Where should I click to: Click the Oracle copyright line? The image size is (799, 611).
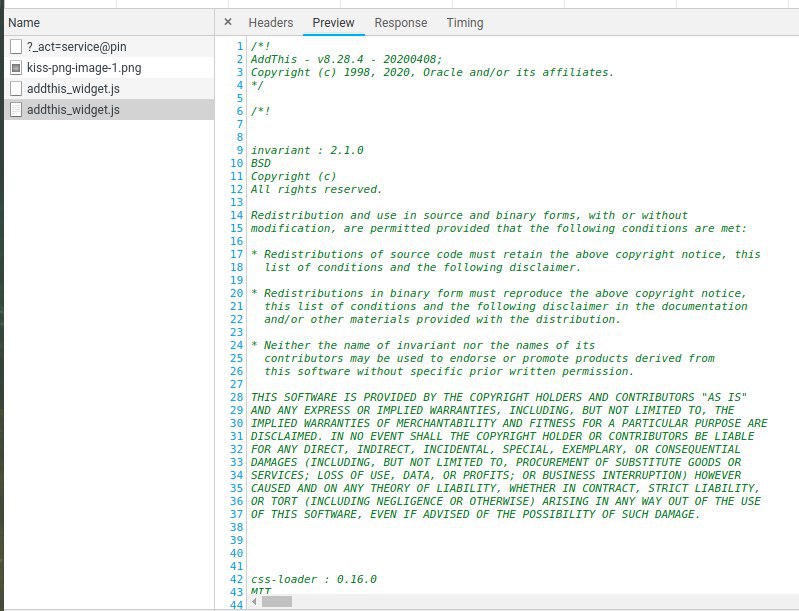coord(432,72)
